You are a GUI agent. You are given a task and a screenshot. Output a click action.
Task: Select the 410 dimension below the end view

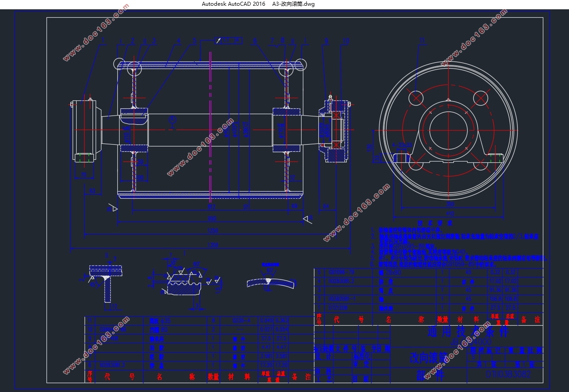pos(449,214)
